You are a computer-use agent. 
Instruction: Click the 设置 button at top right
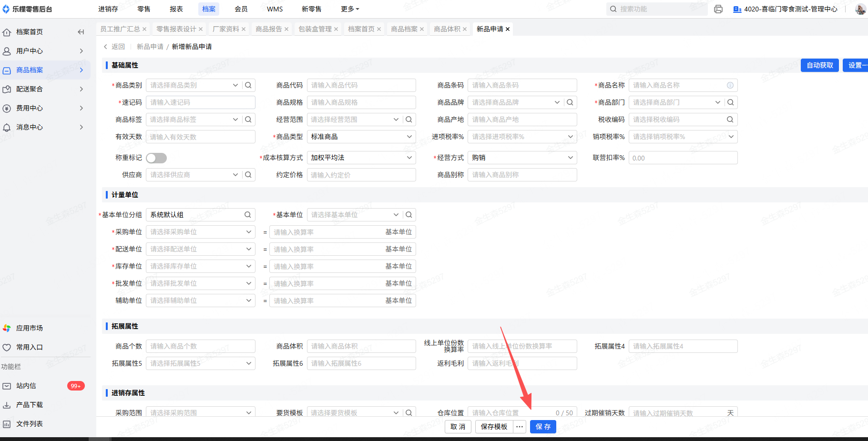click(x=856, y=65)
